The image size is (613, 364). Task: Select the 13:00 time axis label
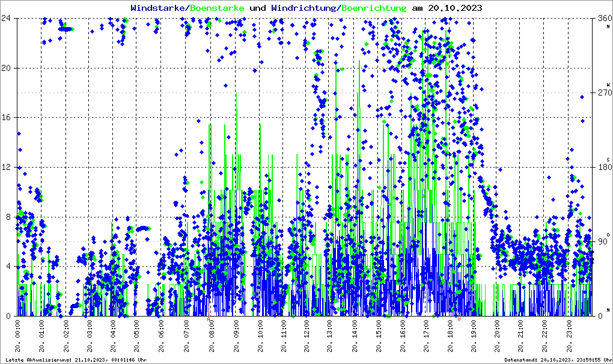331,336
